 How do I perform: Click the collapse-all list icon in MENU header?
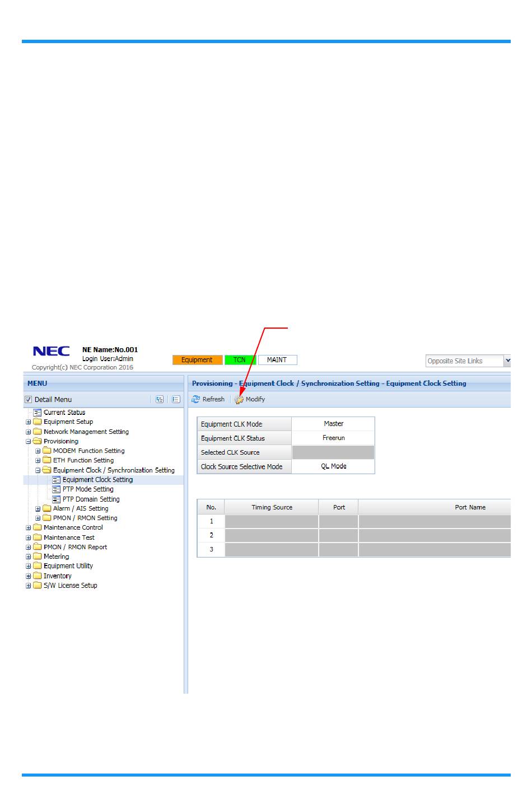tap(176, 399)
